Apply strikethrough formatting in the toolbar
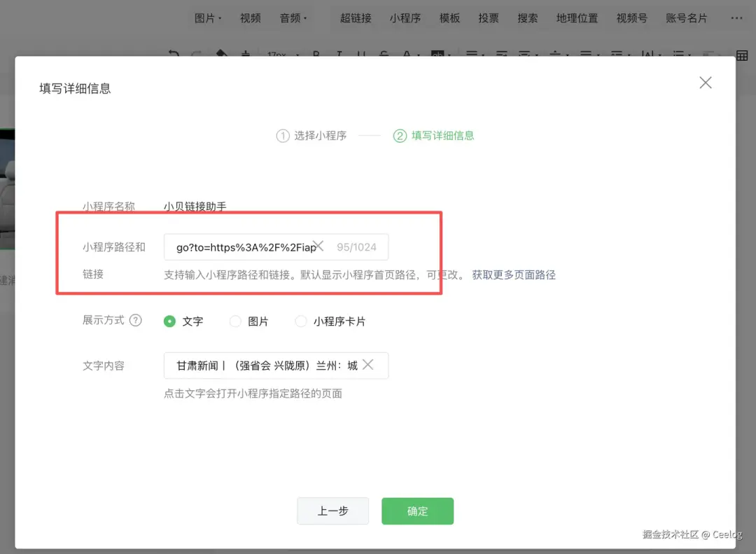Screen dimensions: 756x554 point(384,55)
